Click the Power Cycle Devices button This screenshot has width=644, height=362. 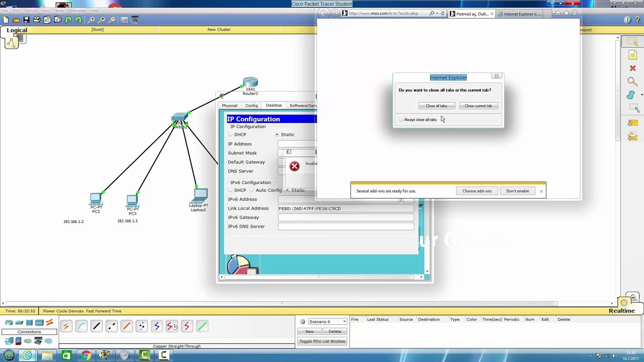pos(63,311)
